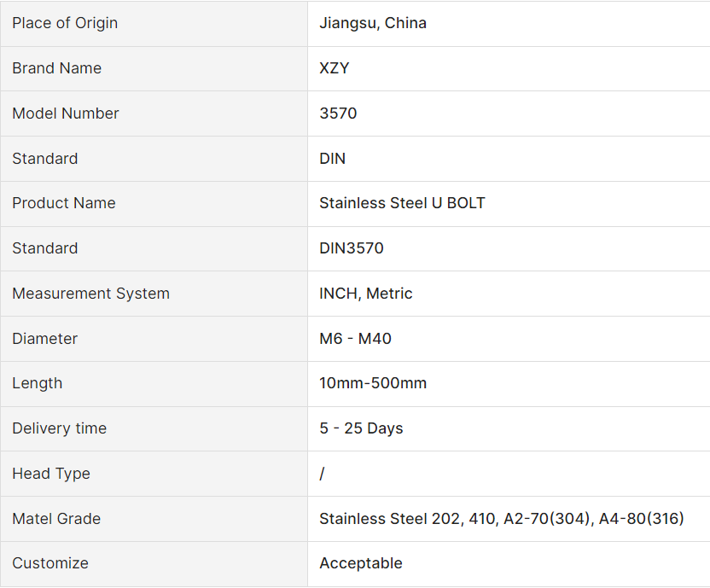Click the 'Delivery time' label
This screenshot has height=588, width=710.
[59, 428]
